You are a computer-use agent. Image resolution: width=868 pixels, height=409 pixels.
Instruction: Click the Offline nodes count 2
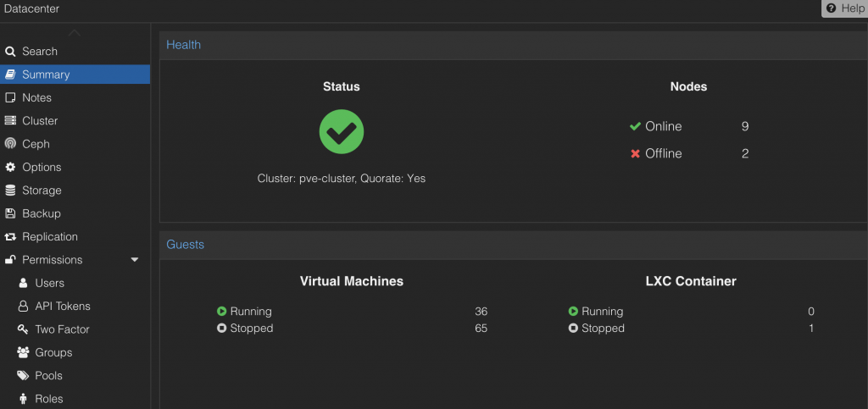pos(745,153)
